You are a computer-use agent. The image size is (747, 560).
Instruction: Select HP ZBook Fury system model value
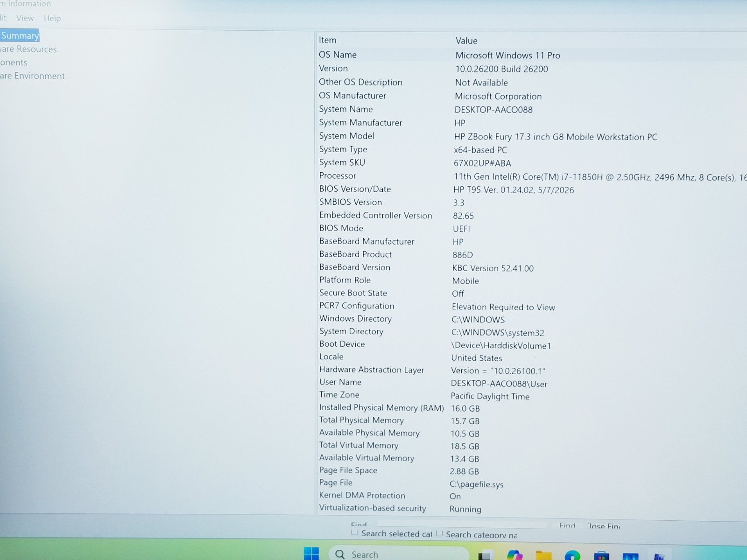(556, 137)
